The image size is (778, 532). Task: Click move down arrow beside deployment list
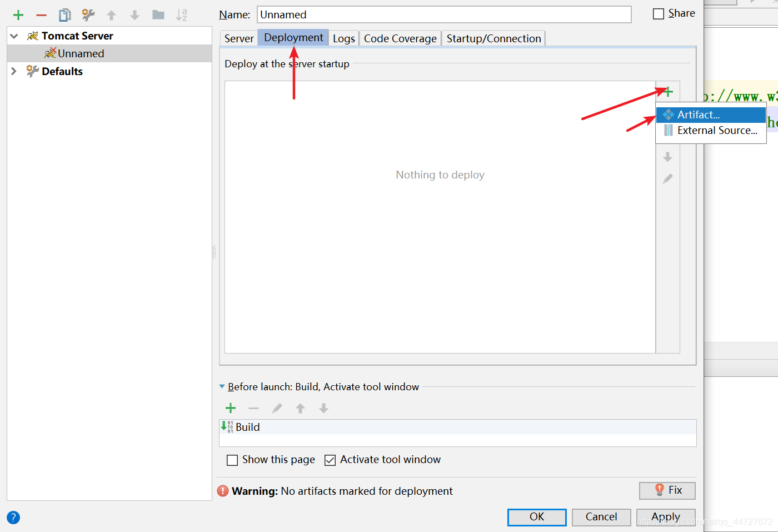point(668,157)
